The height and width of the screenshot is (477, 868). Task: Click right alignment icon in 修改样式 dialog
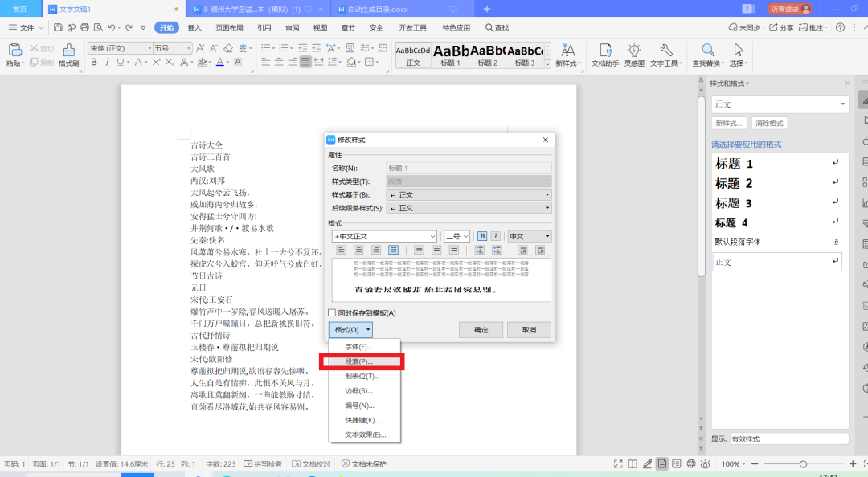376,250
